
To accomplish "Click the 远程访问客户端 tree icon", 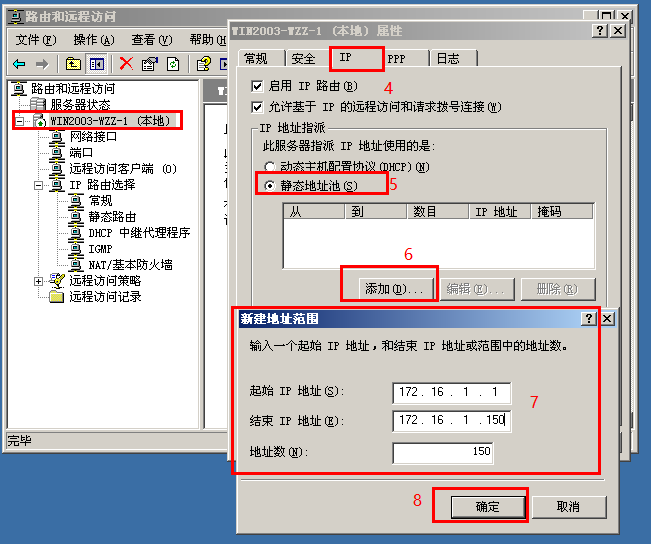I will tap(56, 169).
